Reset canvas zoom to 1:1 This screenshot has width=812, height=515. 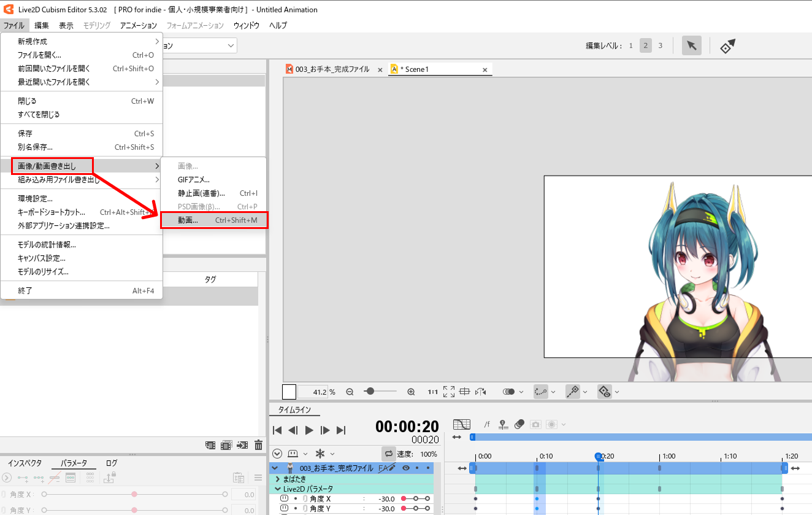pos(433,392)
